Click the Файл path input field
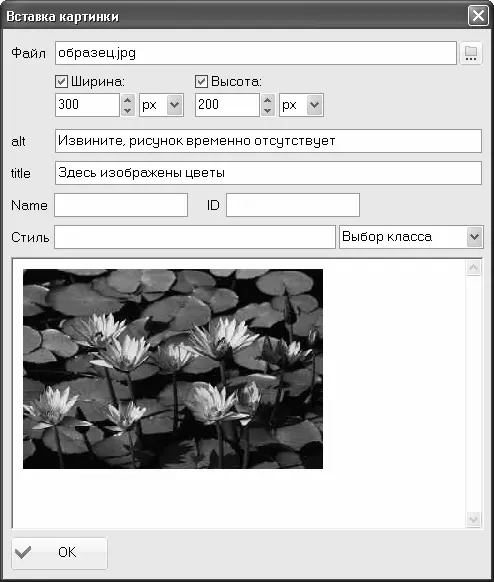Viewport: 494px width, 582px height. tap(256, 53)
